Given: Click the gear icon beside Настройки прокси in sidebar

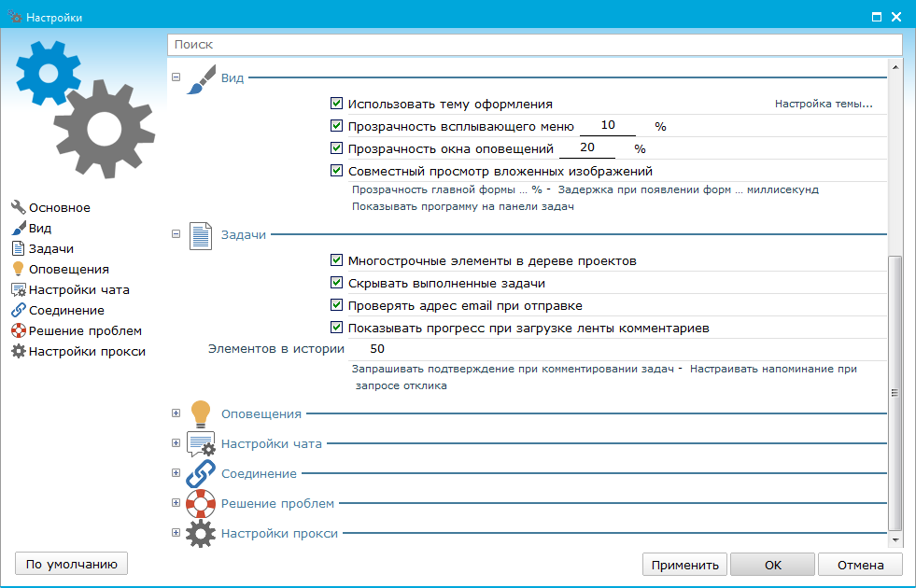Looking at the screenshot, I should [18, 351].
